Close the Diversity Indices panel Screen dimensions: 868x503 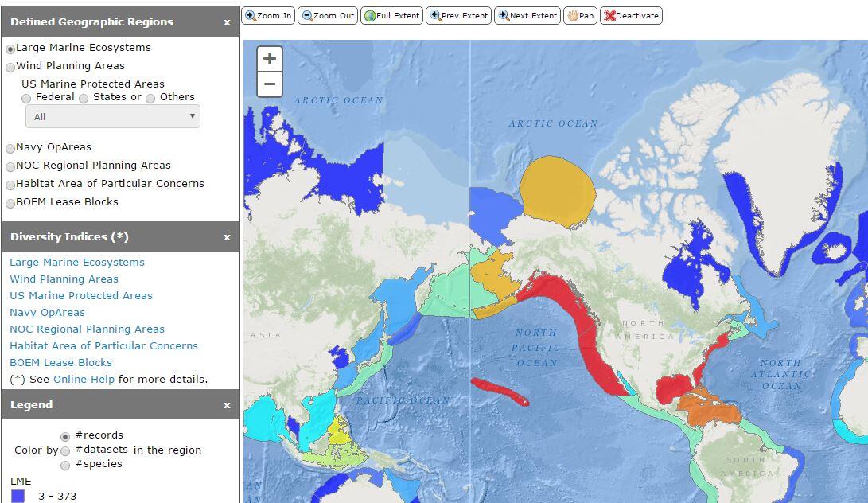coord(227,236)
